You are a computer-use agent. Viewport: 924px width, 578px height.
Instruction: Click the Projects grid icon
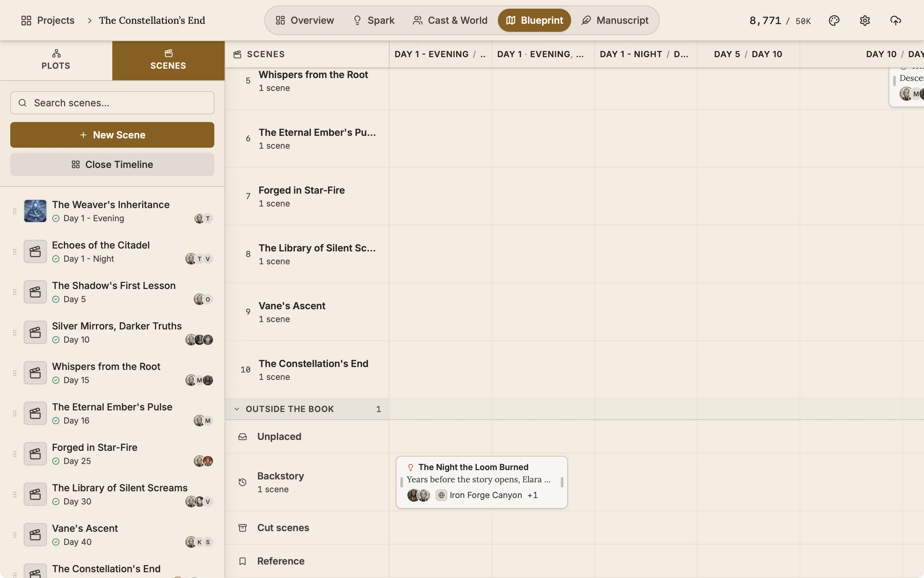click(26, 20)
